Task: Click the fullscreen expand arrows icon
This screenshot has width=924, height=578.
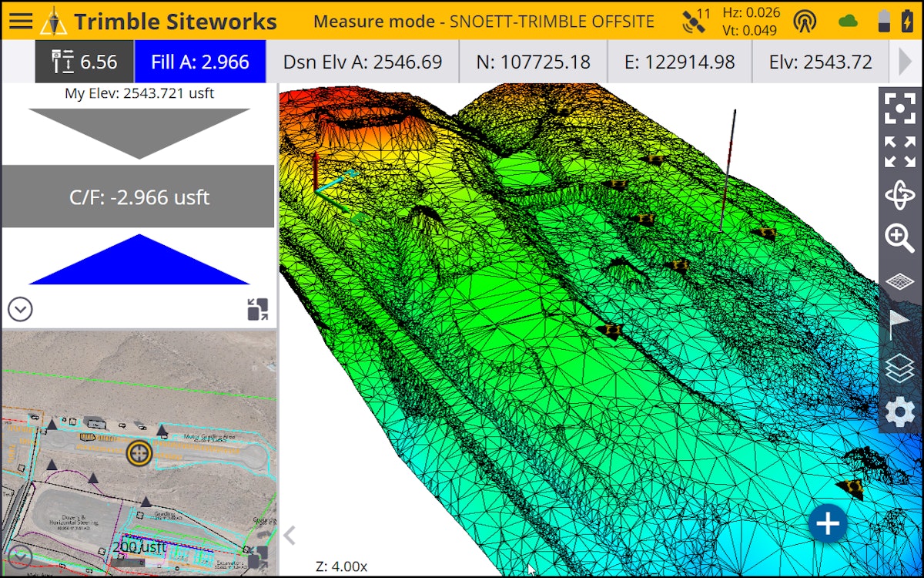Action: 899,152
